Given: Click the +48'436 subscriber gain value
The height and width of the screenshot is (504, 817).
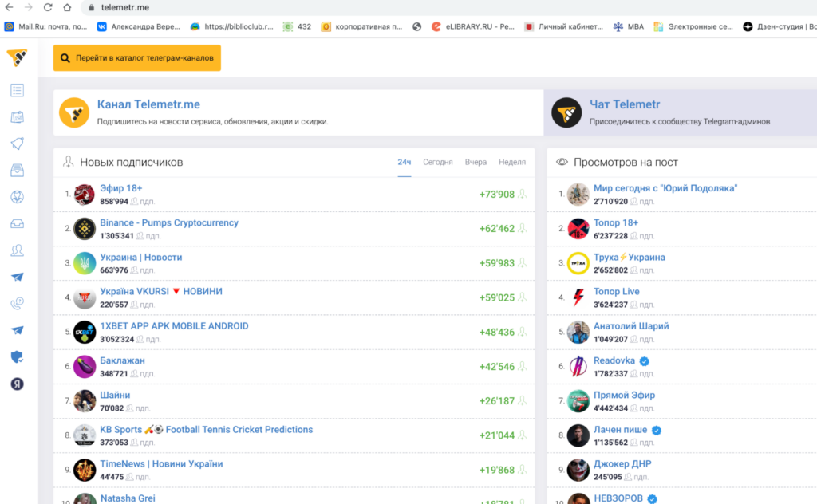Looking at the screenshot, I should [x=496, y=333].
